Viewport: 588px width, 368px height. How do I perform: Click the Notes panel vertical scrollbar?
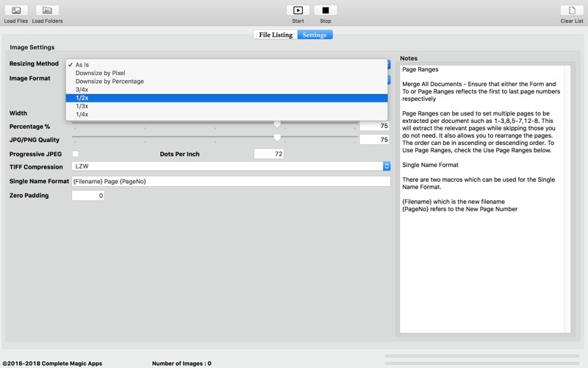tap(567, 199)
